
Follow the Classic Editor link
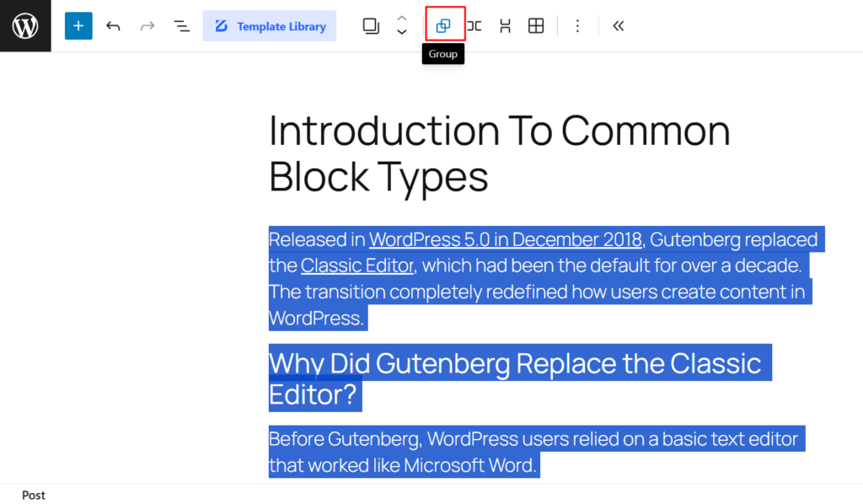(356, 265)
